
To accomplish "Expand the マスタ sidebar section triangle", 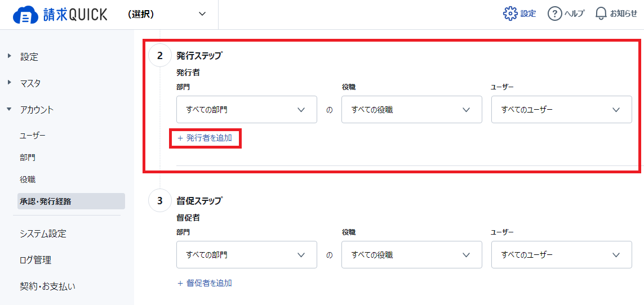I will click(x=10, y=83).
